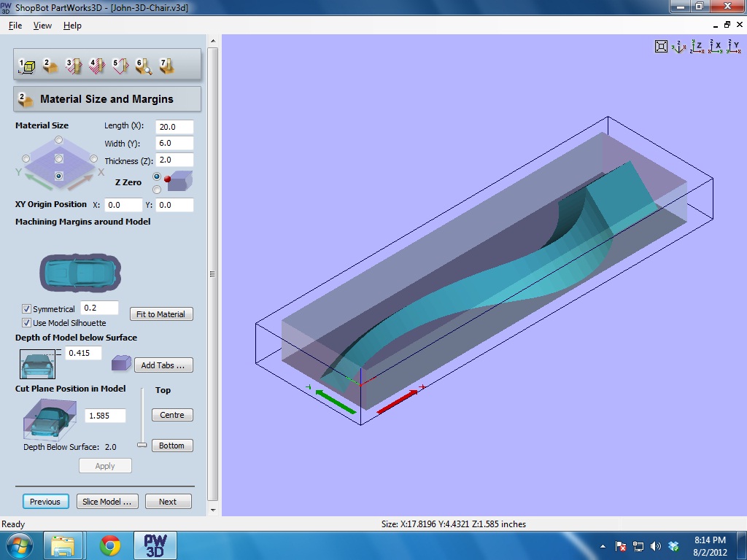Screen dimensions: 747x560
Task: Edit depth of model value 0.415
Action: (83, 353)
